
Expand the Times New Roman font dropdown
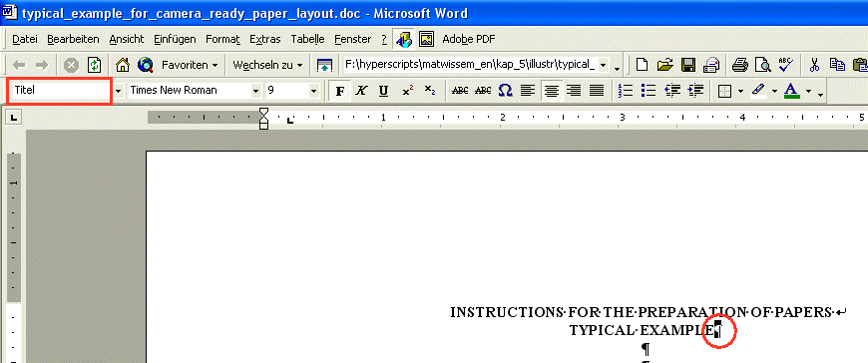click(x=255, y=91)
